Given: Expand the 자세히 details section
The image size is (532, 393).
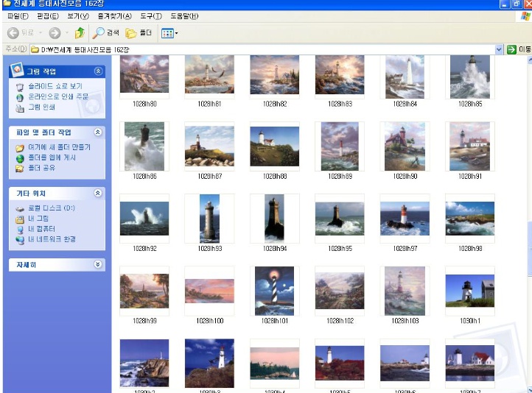Looking at the screenshot, I should (98, 264).
